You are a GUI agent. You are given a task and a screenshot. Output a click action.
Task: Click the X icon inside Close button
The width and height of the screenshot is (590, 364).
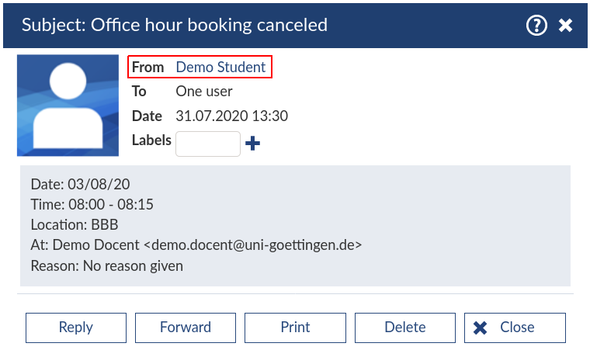pyautogui.click(x=481, y=328)
